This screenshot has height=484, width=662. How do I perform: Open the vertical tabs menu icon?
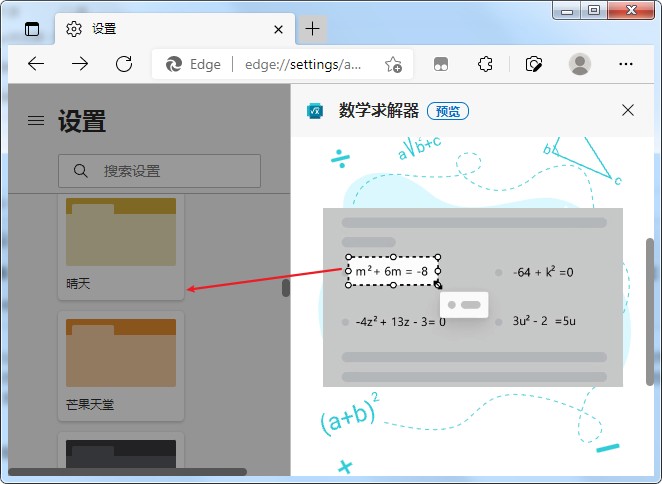(32, 29)
